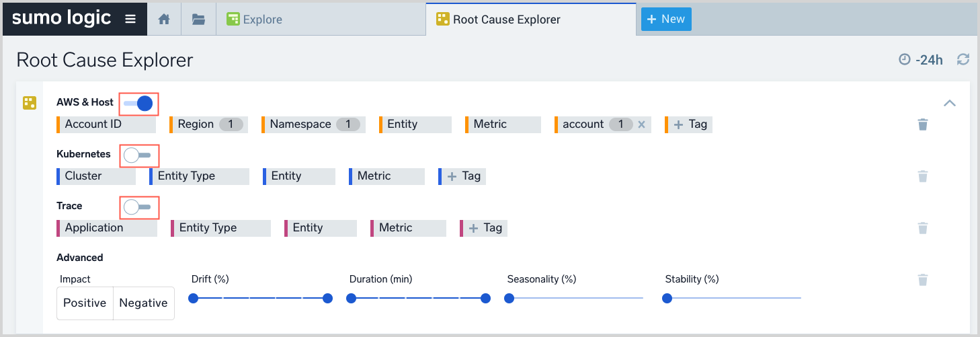Switch to the Explore tab
The height and width of the screenshot is (337, 980).
click(x=262, y=20)
